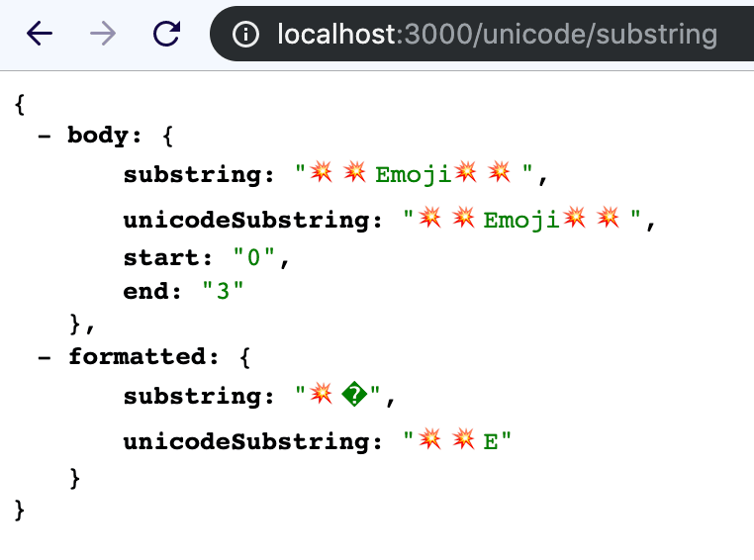Click the broken substring value under formatted

(x=338, y=395)
